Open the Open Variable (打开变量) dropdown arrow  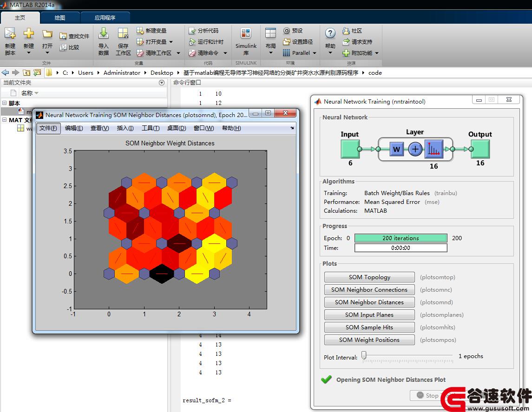pyautogui.click(x=171, y=42)
